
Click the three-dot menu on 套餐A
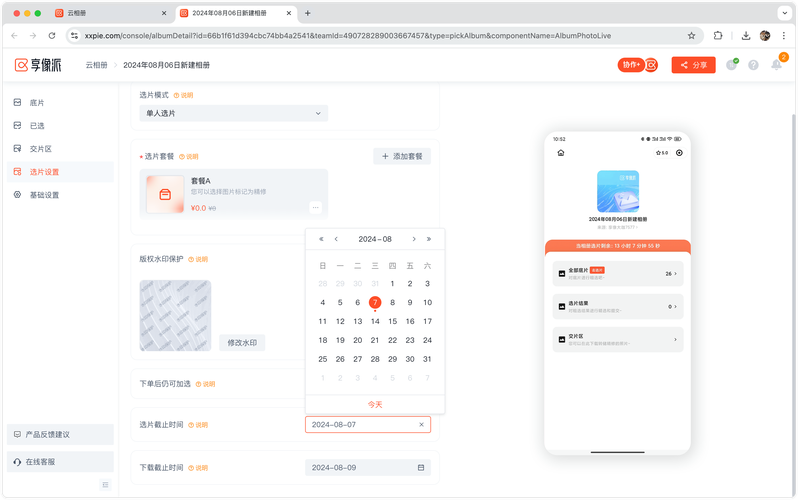tap(316, 207)
